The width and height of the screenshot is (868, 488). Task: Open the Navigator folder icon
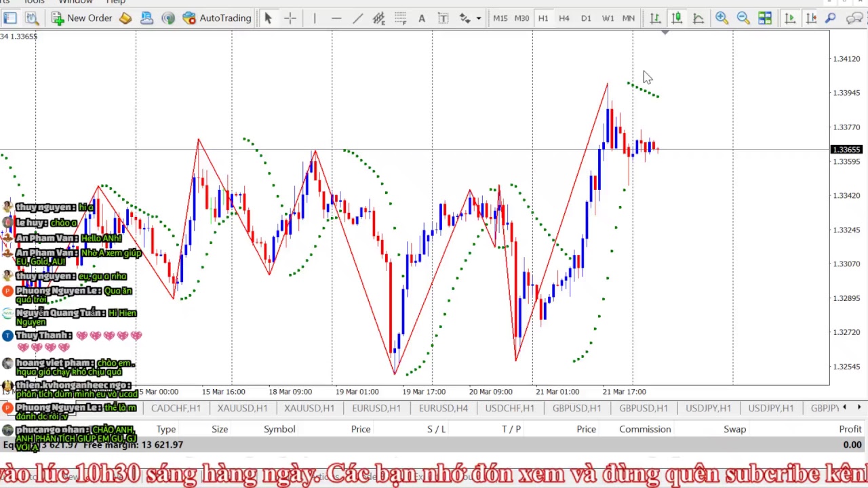point(146,18)
